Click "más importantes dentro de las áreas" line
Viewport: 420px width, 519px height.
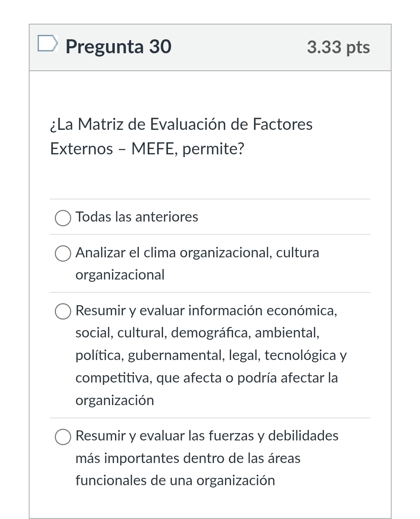click(188, 458)
